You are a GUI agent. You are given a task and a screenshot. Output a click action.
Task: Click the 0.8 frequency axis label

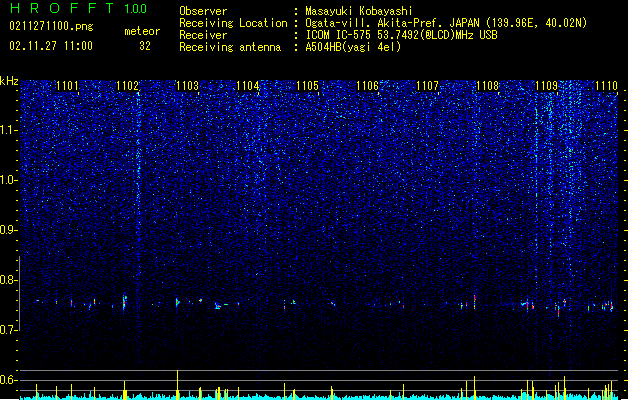click(8, 280)
